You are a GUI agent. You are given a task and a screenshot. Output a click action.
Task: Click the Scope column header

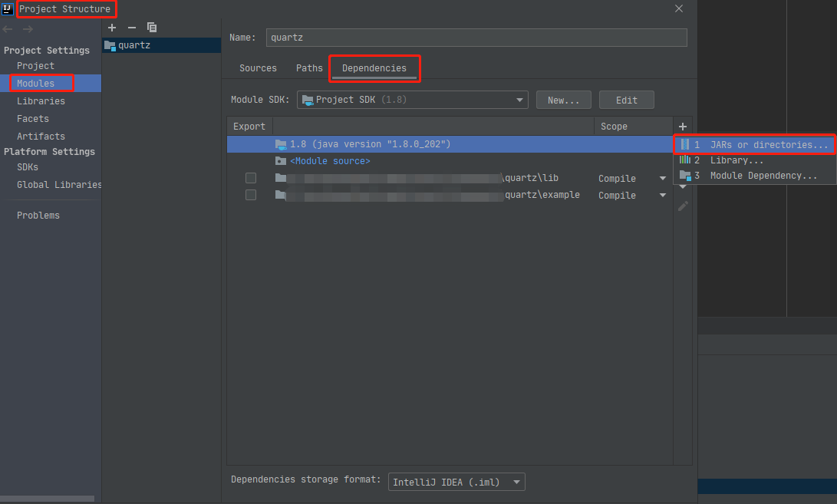(x=633, y=127)
